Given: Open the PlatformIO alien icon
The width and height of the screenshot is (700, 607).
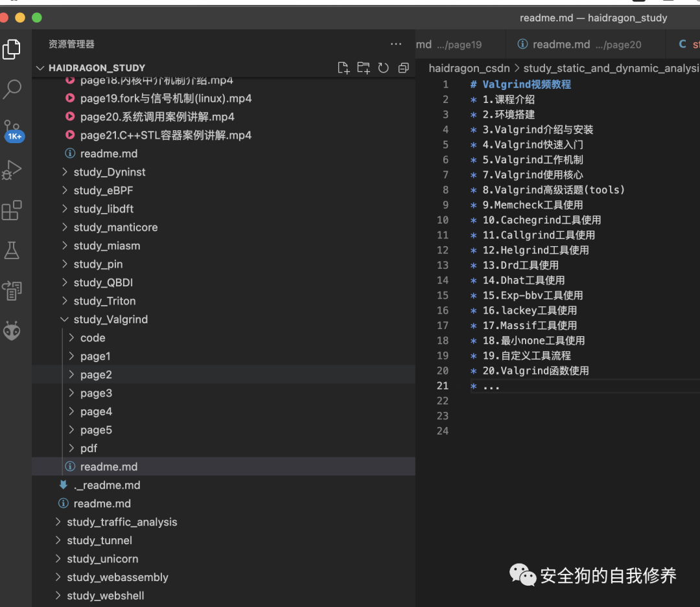Looking at the screenshot, I should (x=12, y=331).
